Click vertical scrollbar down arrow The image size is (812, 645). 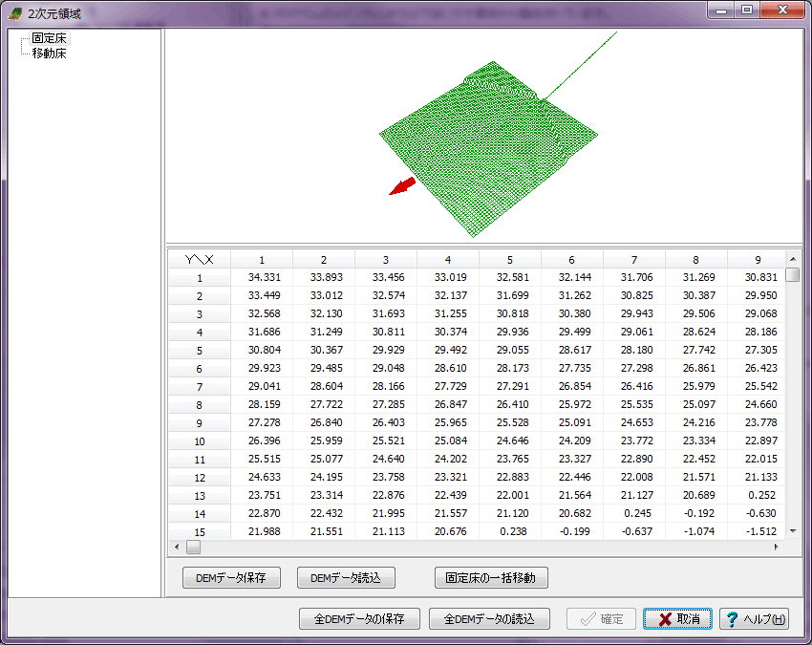[x=793, y=531]
